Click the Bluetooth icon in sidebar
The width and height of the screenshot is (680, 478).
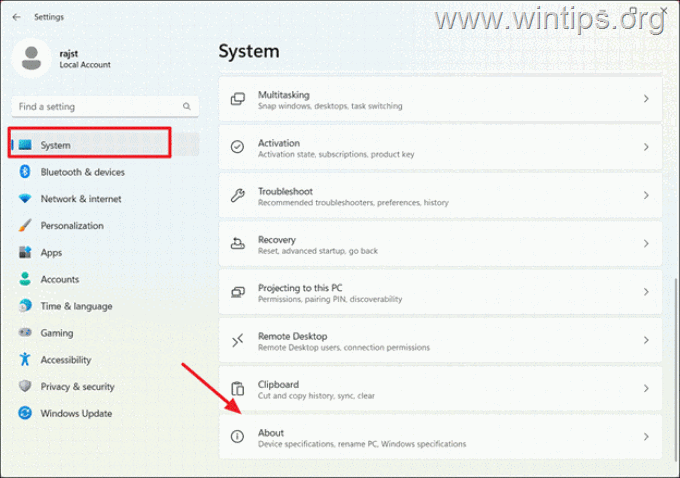[x=25, y=172]
